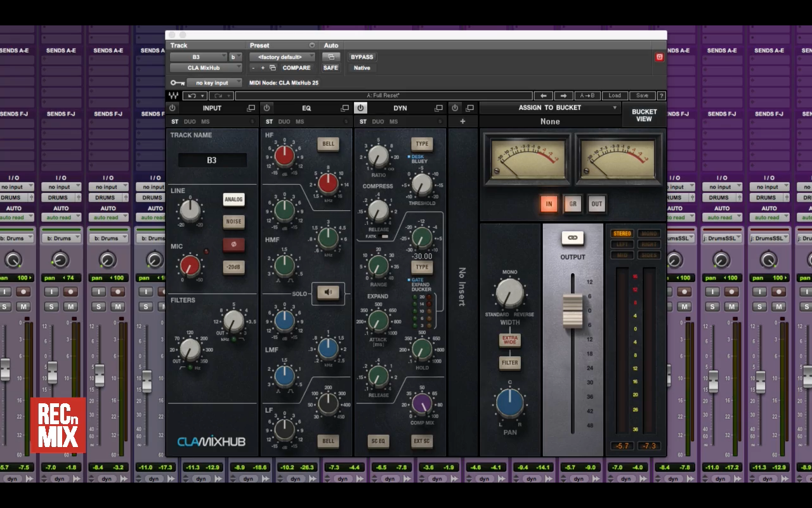Toggle the DYN section power button

click(360, 108)
